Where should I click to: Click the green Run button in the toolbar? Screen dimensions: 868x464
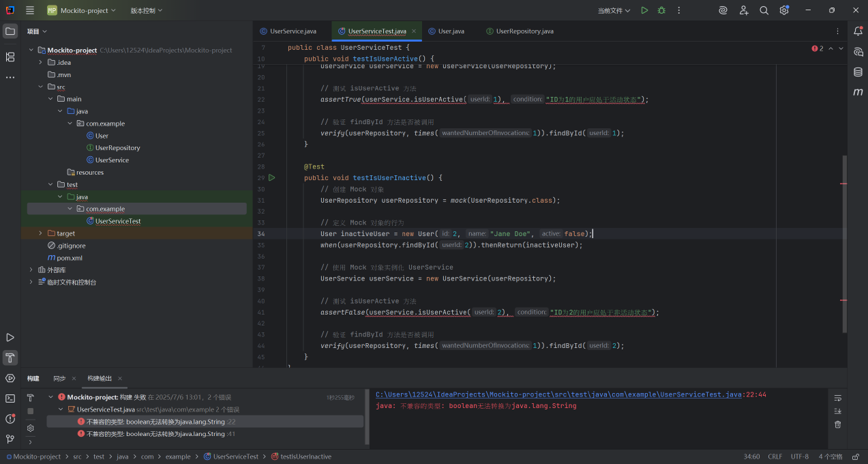click(x=643, y=10)
